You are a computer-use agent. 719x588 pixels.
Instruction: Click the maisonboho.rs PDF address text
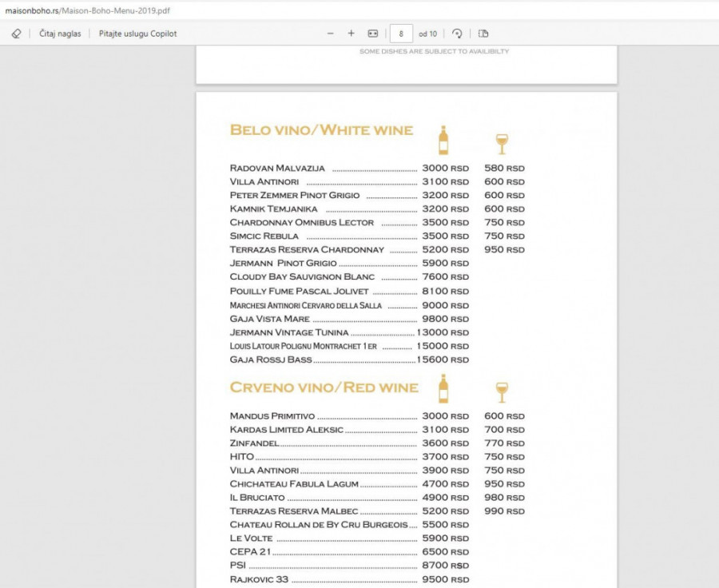[x=88, y=11]
